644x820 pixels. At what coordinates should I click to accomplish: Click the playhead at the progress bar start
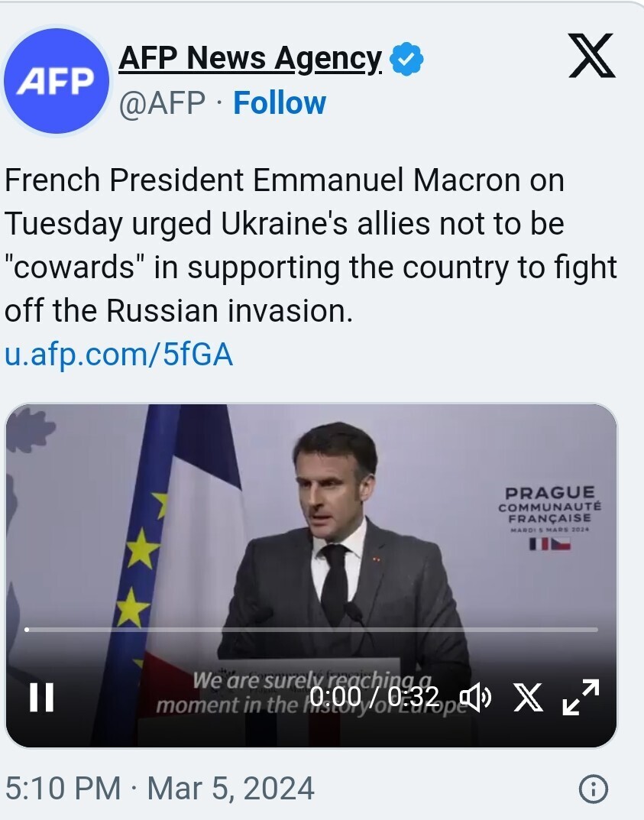[x=28, y=630]
